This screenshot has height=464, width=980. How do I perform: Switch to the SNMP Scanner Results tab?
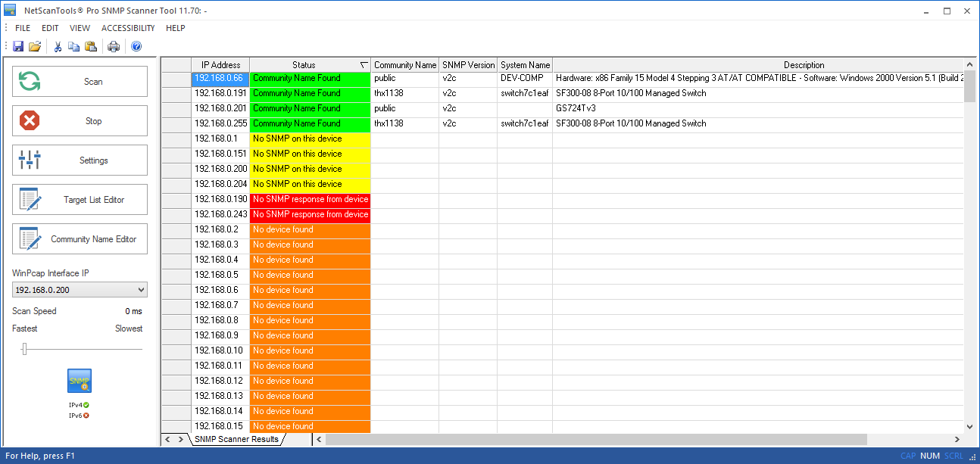point(236,438)
